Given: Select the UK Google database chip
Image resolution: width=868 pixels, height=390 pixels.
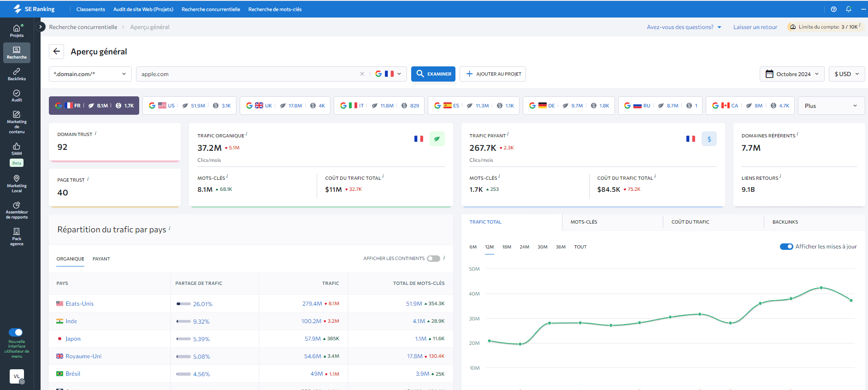Looking at the screenshot, I should click(x=285, y=106).
